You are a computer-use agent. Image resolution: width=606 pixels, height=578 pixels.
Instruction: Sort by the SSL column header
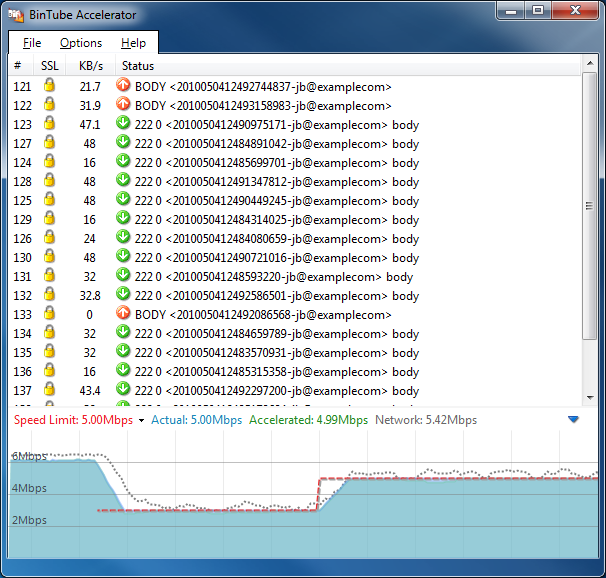[49, 66]
